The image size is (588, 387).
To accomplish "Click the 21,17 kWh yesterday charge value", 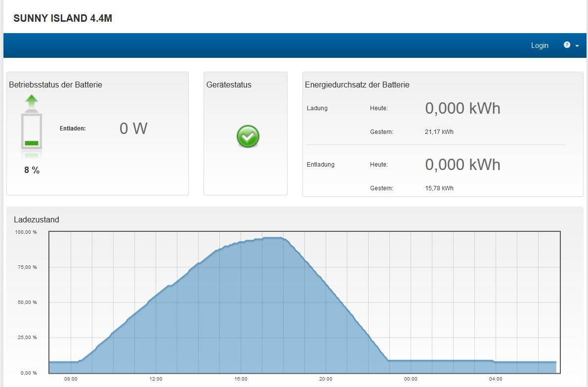I will (x=439, y=132).
